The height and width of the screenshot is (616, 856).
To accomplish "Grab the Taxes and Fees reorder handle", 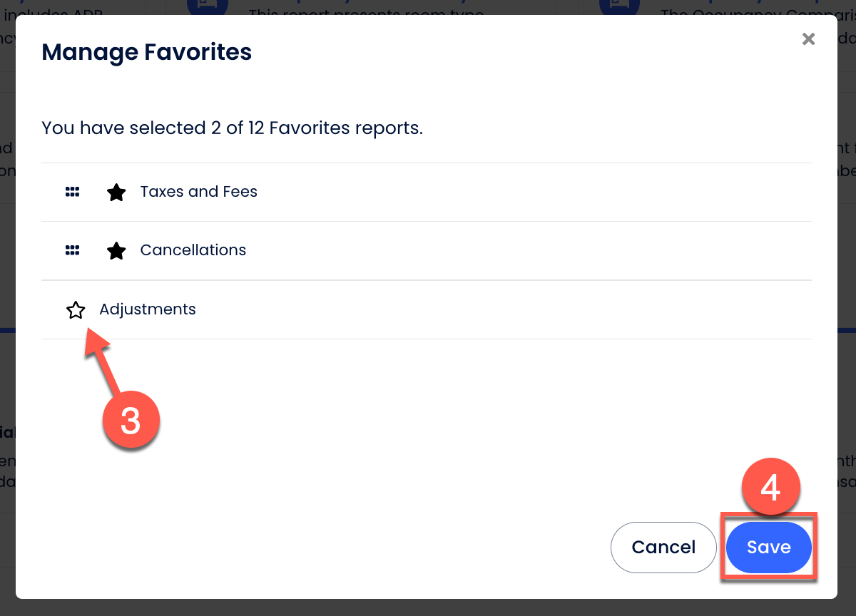I will (72, 192).
